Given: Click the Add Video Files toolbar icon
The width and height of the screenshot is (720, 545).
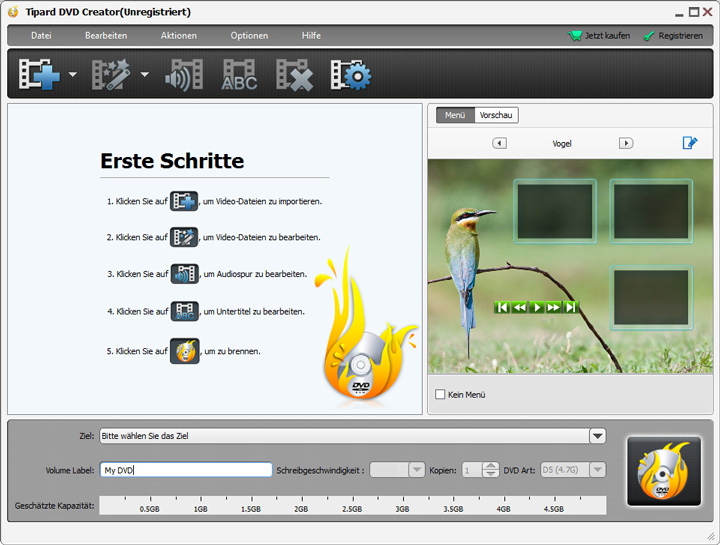Looking at the screenshot, I should click(39, 74).
